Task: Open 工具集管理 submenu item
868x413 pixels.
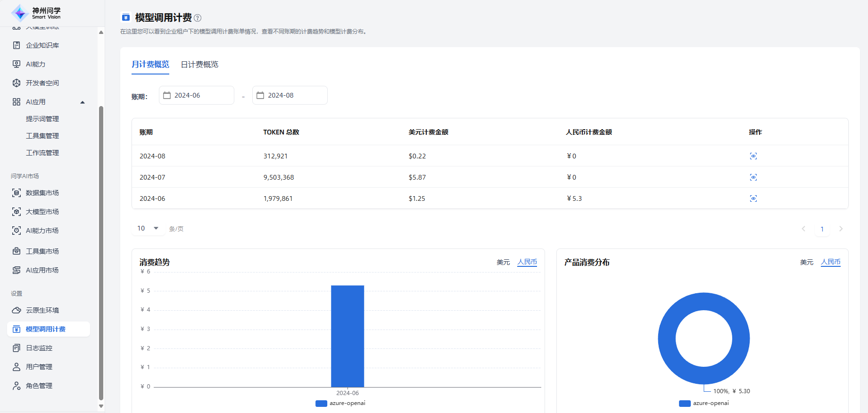Action: tap(42, 136)
